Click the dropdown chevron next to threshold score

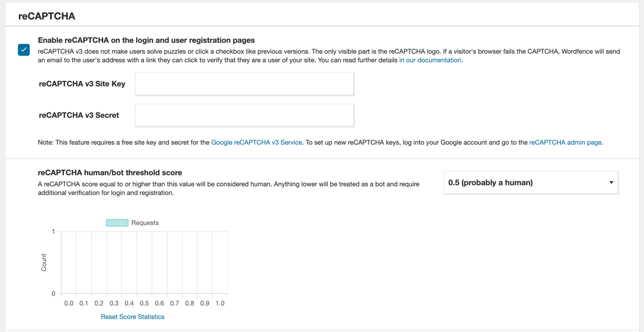611,183
